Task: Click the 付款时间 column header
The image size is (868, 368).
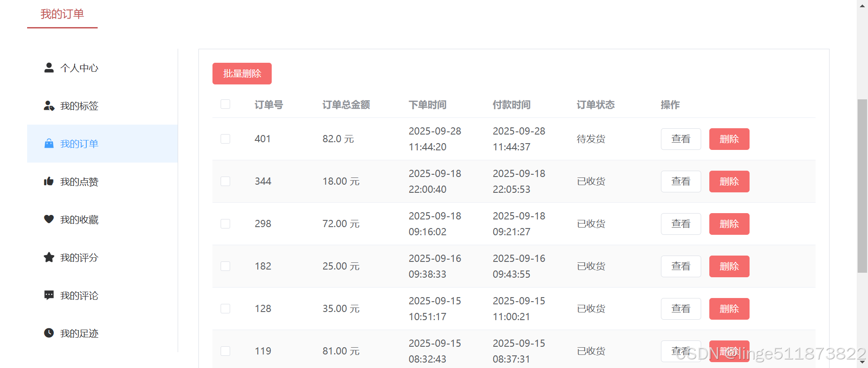Action: [511, 105]
